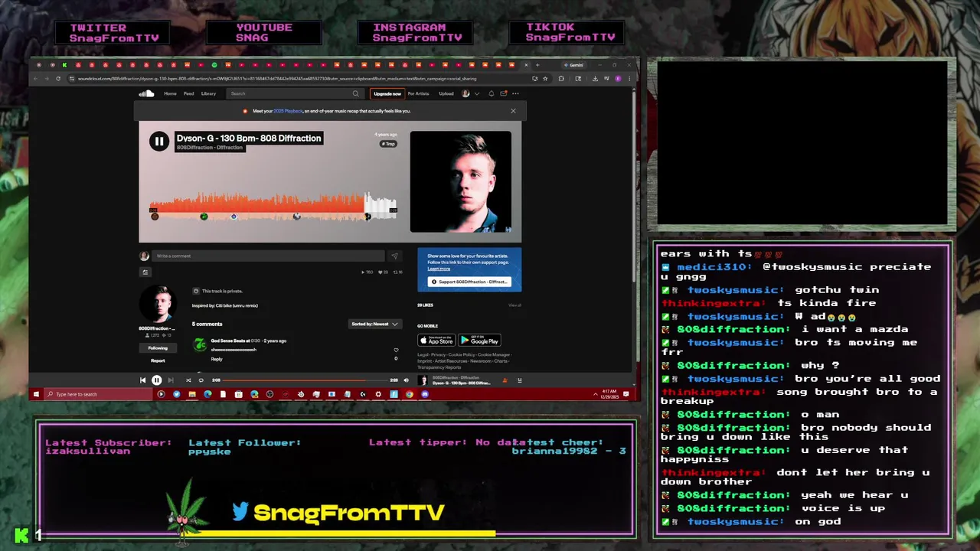The width and height of the screenshot is (980, 551).
Task: Dismiss the 2025 Playback banner
Action: (513, 111)
